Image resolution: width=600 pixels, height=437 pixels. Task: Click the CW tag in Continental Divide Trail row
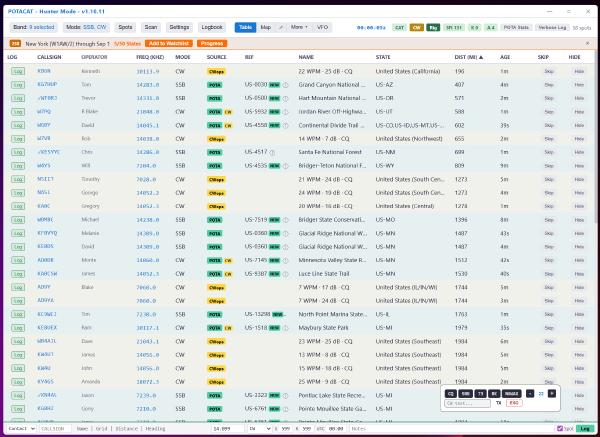click(228, 126)
